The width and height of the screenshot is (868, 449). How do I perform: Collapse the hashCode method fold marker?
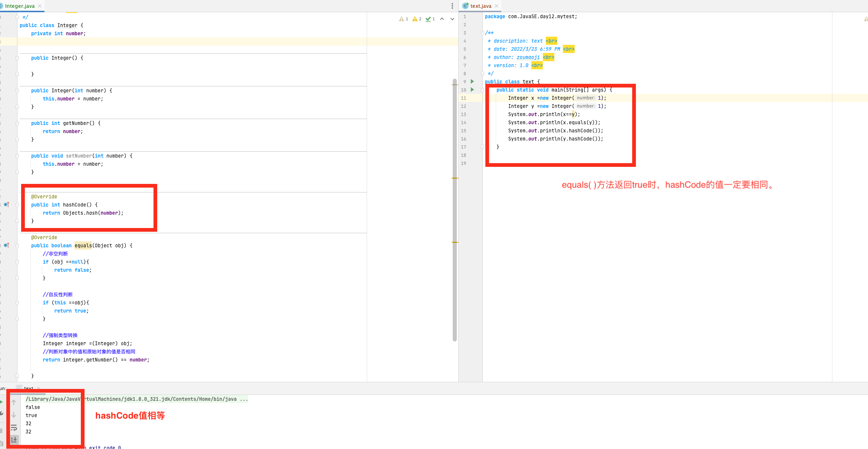17,205
